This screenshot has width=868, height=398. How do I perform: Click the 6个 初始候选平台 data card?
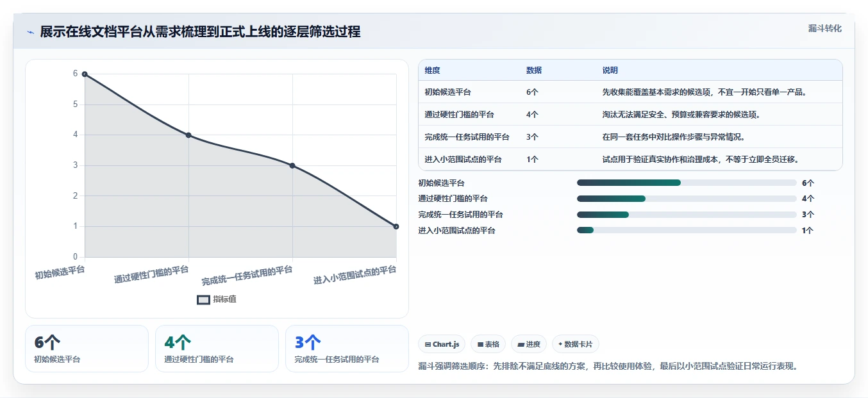[87, 349]
